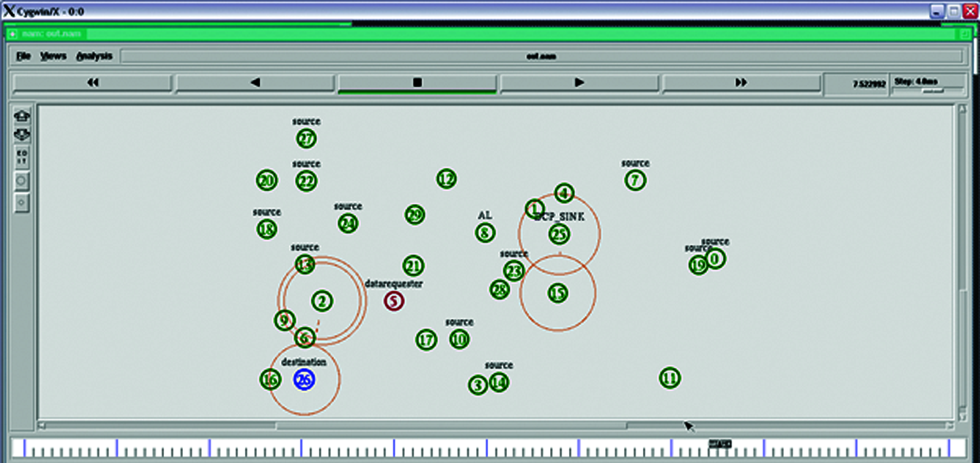980x463 pixels.
Task: Click the time display field showing 7.522992
Action: 856,84
